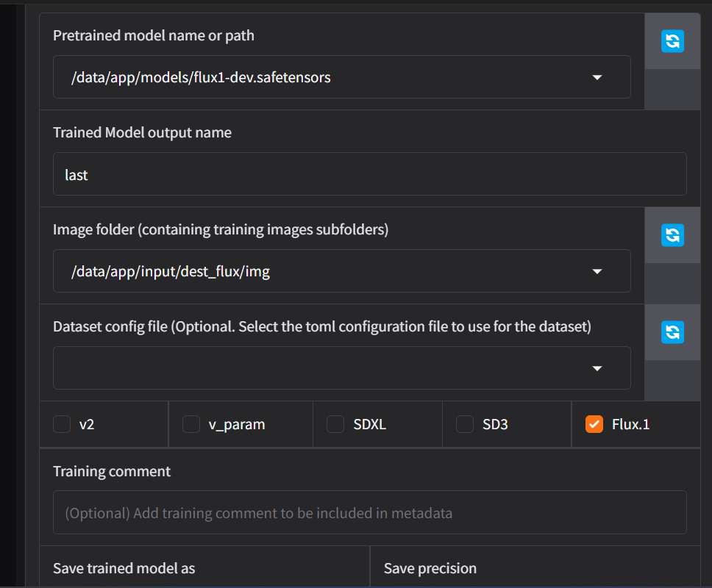This screenshot has height=588, width=712.
Task: Expand the Dataset config file dropdown arrow
Action: [x=597, y=368]
